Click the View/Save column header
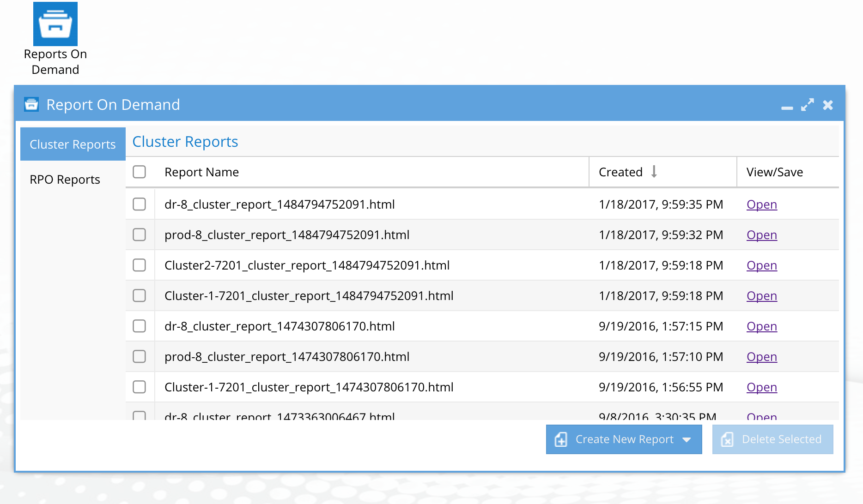Screen dimensions: 863x504 pos(775,172)
